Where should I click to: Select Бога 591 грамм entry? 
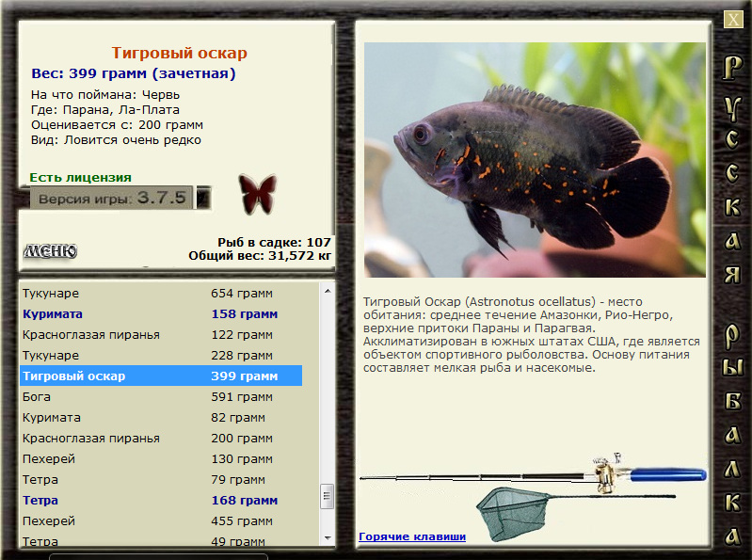coord(161,396)
